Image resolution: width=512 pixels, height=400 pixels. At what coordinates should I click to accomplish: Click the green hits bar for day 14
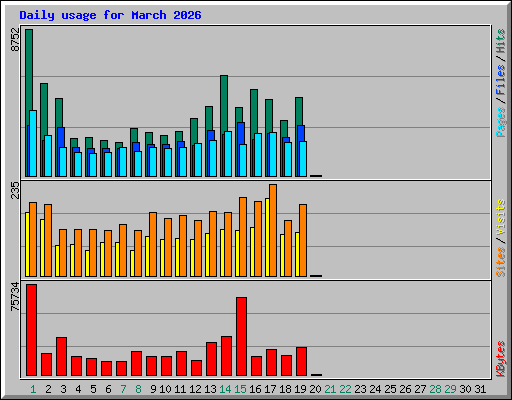tap(224, 103)
